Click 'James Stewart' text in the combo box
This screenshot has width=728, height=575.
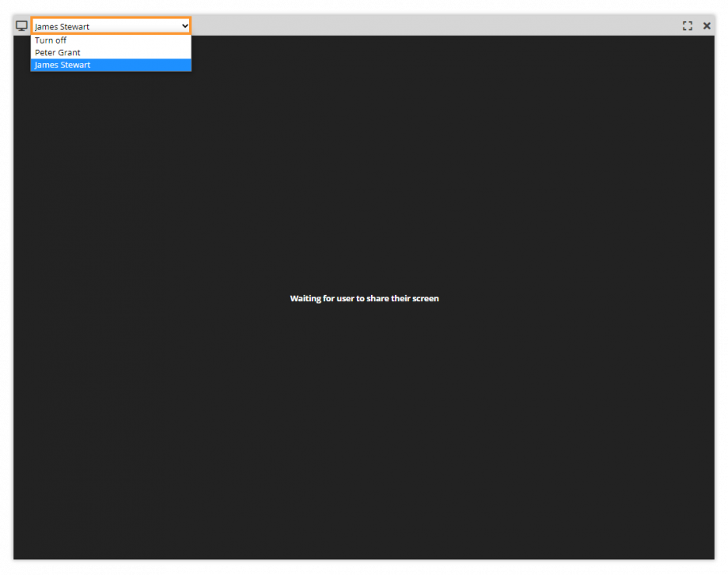(63, 27)
